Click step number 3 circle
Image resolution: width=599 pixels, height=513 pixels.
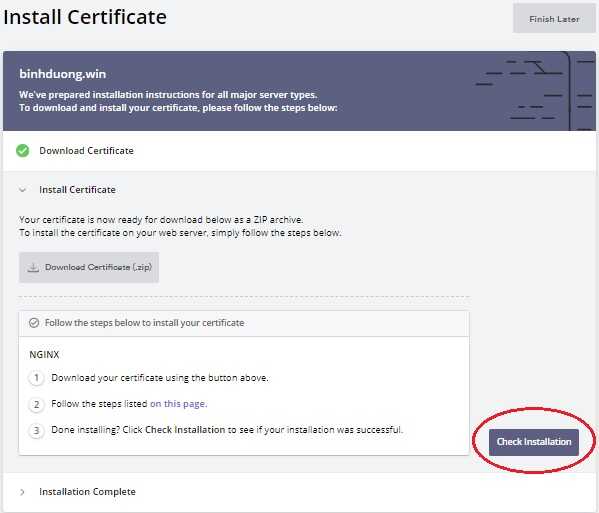[x=36, y=430]
